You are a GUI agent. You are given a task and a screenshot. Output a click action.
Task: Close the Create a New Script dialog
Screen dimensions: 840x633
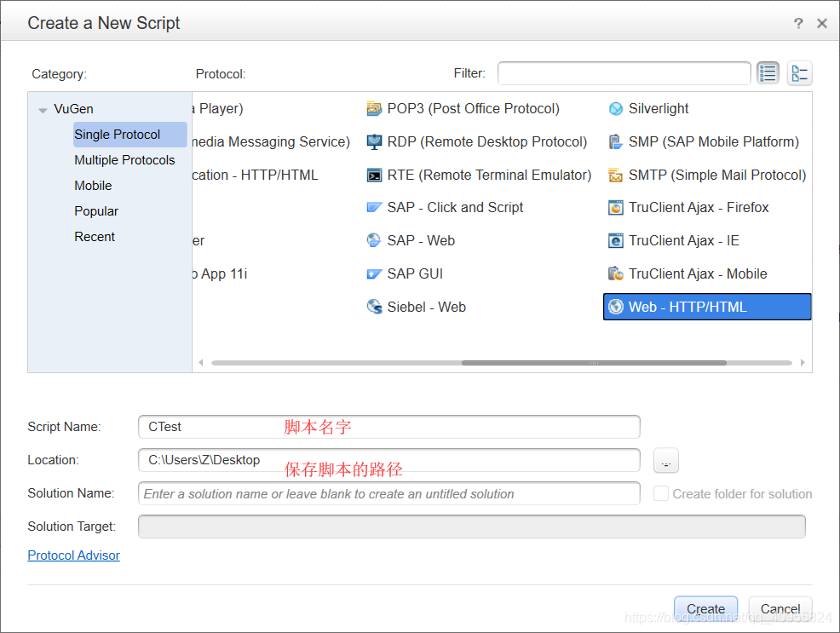(x=822, y=23)
